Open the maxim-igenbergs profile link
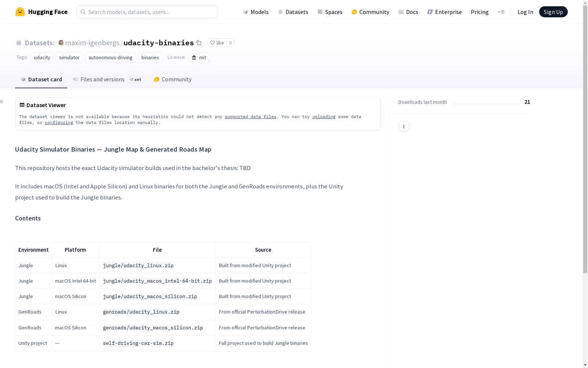This screenshot has width=588, height=368. 92,43
